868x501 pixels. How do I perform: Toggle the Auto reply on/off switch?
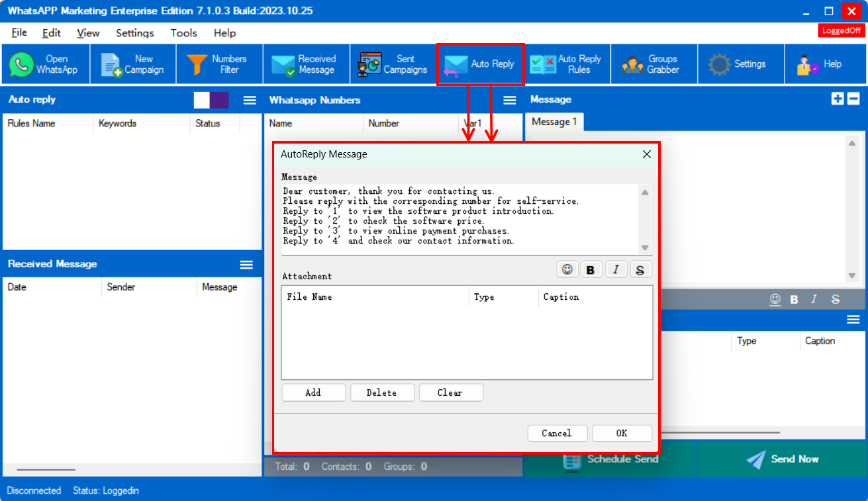pyautogui.click(x=211, y=100)
